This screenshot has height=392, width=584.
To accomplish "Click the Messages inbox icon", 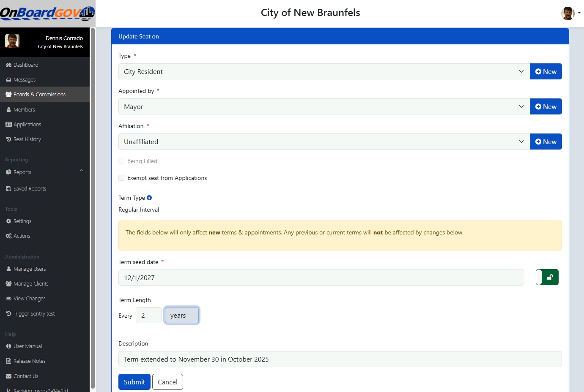I will (x=8, y=80).
